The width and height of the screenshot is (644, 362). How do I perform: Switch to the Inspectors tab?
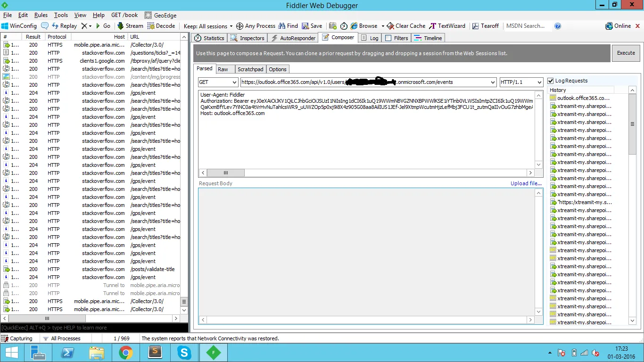[x=248, y=38]
